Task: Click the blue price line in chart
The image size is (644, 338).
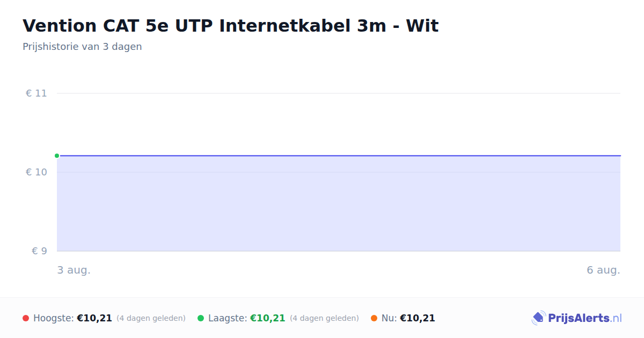Action: [339, 156]
